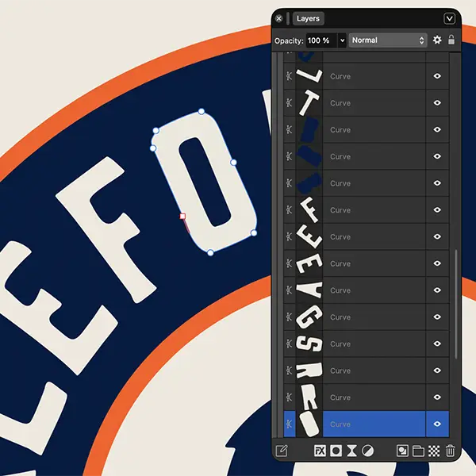Click the curve type icon of "F" layer

tap(290, 209)
